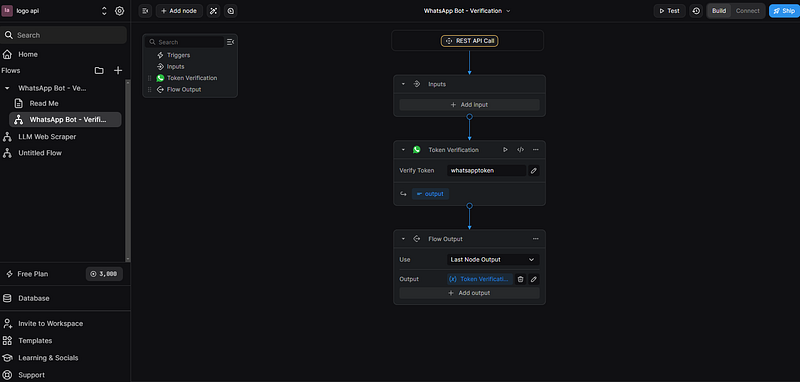Select Triggers in node outline

(x=178, y=55)
